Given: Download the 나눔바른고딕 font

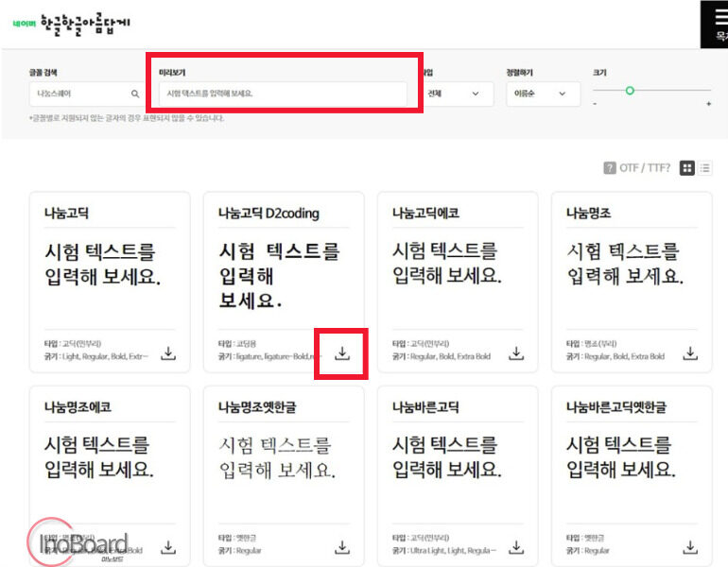Looking at the screenshot, I should [516, 547].
